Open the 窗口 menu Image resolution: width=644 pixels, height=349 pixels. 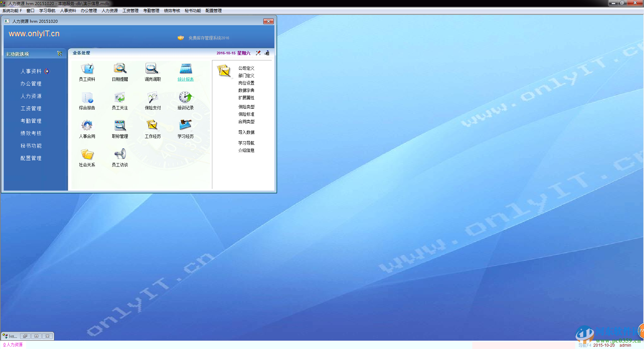pyautogui.click(x=31, y=11)
